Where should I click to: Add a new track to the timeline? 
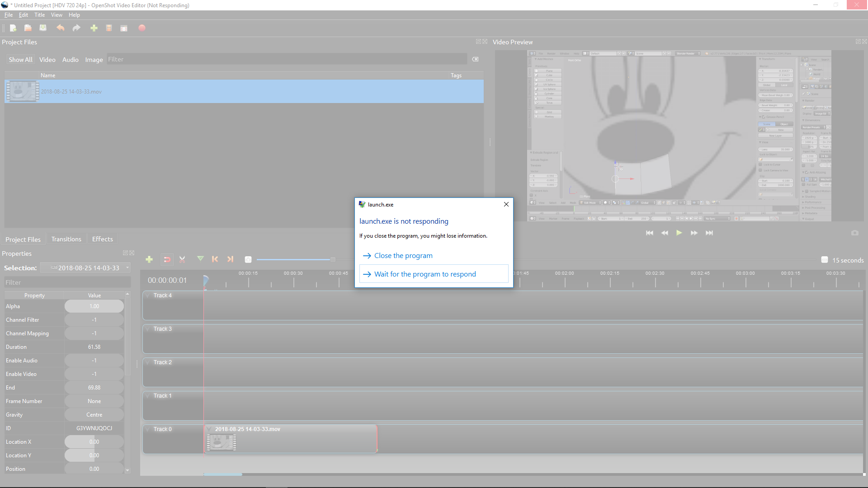[149, 259]
